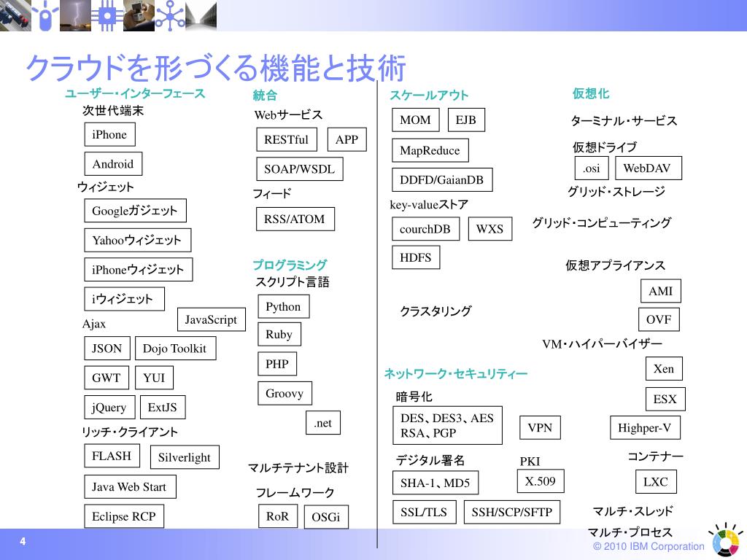Click the Groovy box
747x560 pixels.
pos(285,393)
